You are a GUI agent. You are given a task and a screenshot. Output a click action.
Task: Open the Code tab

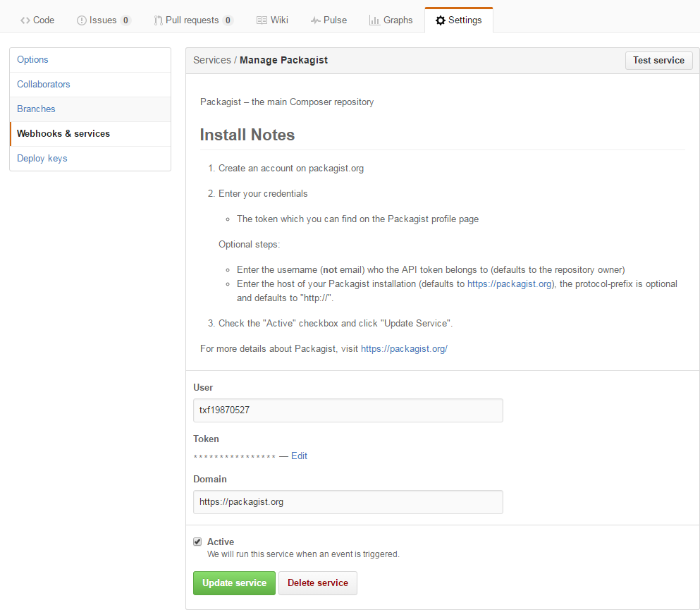pyautogui.click(x=37, y=20)
